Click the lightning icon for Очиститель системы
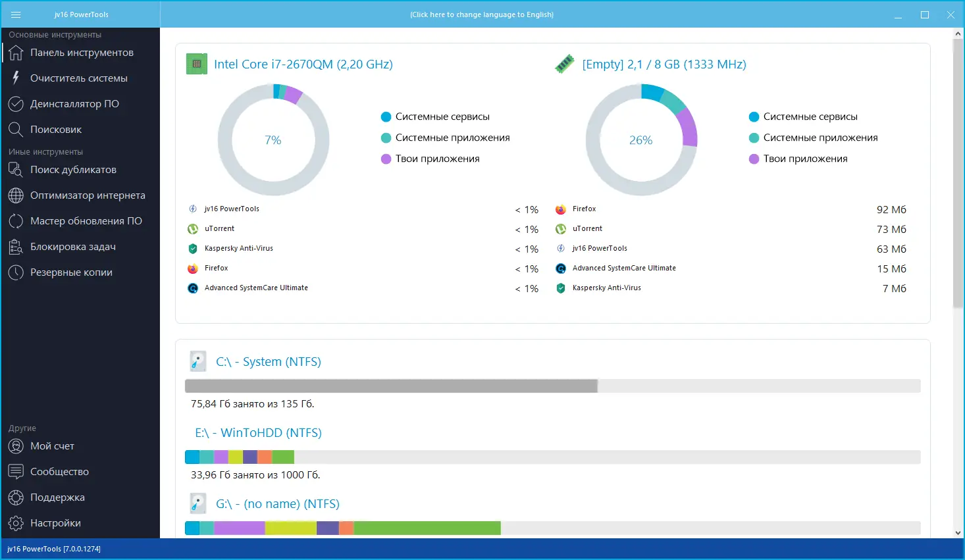The width and height of the screenshot is (965, 560). click(16, 78)
